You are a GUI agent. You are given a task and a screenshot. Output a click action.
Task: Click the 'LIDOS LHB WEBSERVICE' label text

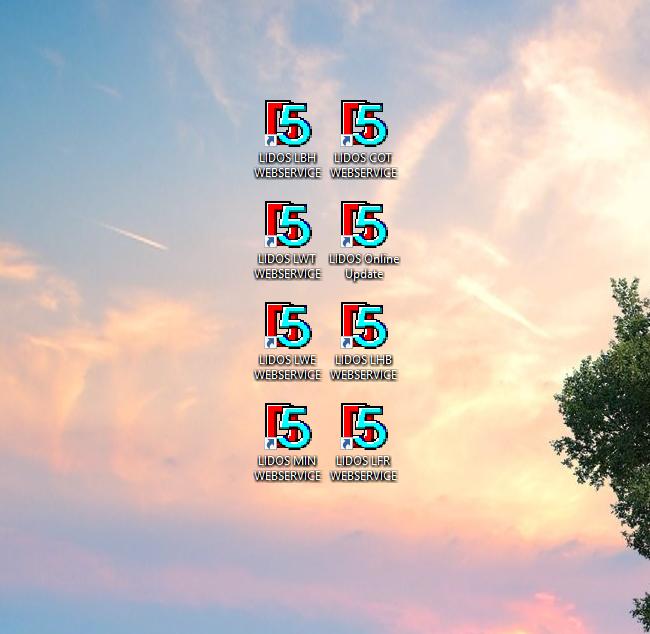pyautogui.click(x=364, y=367)
